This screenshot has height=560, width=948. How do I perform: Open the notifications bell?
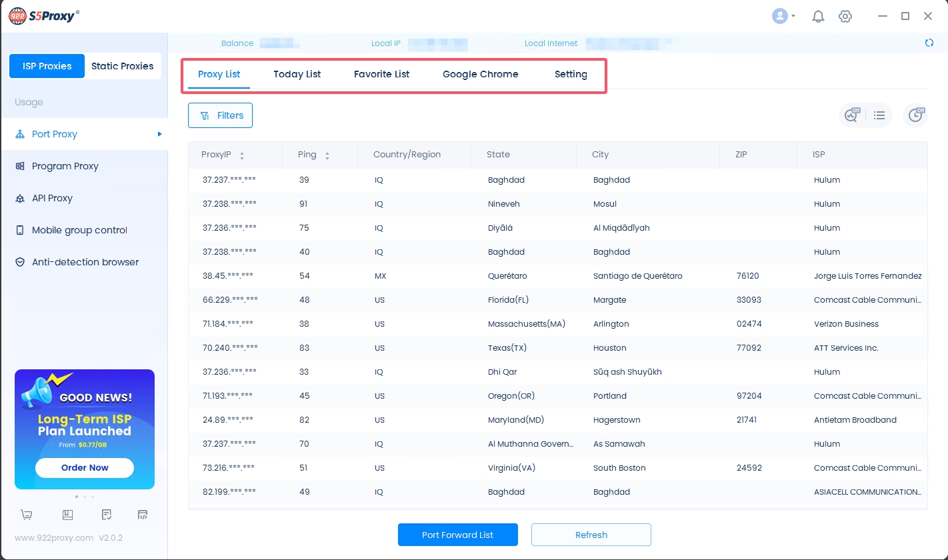[x=818, y=17]
